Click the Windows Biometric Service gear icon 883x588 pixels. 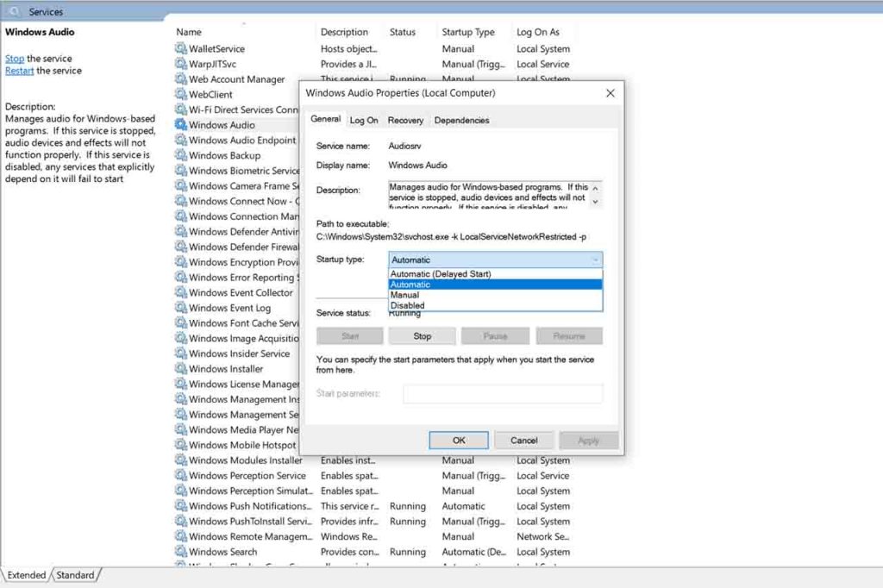pos(181,170)
